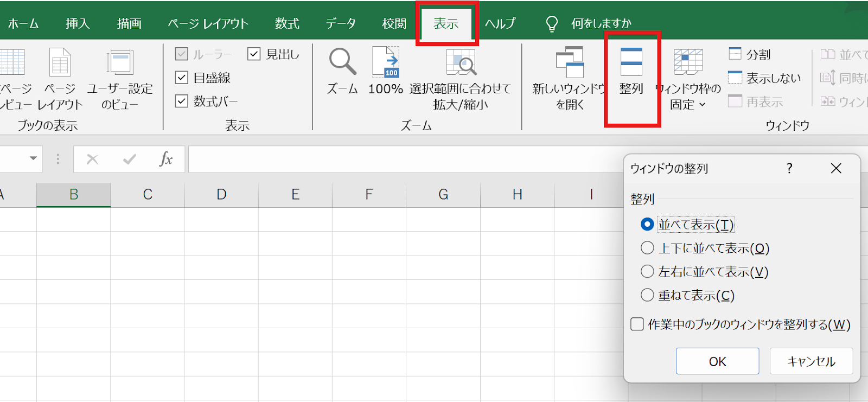This screenshot has height=402, width=868.
Task: Open the 描画 tab
Action: pos(129,23)
